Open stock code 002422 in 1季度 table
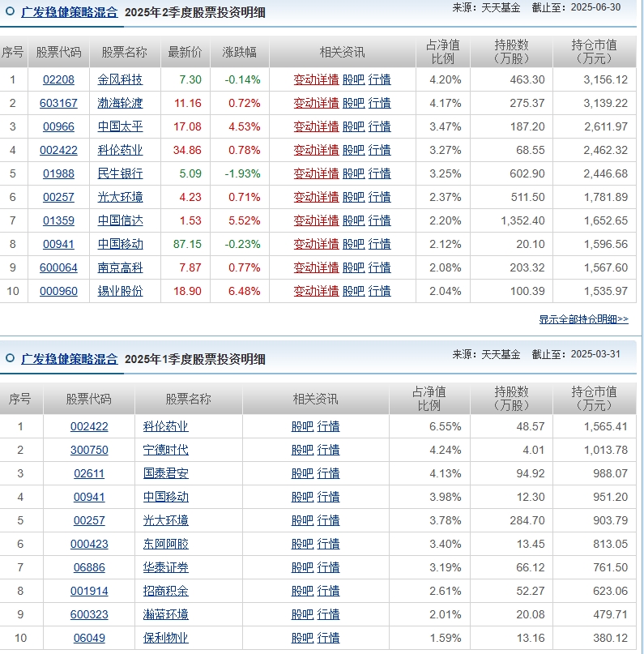 point(89,426)
